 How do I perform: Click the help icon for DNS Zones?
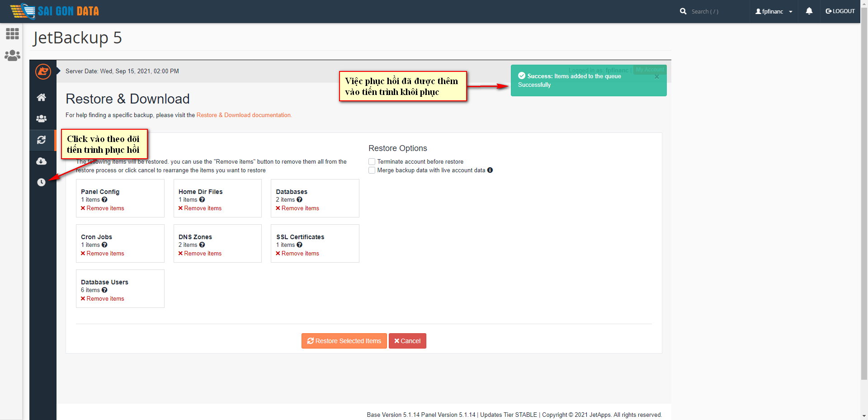pyautogui.click(x=202, y=245)
